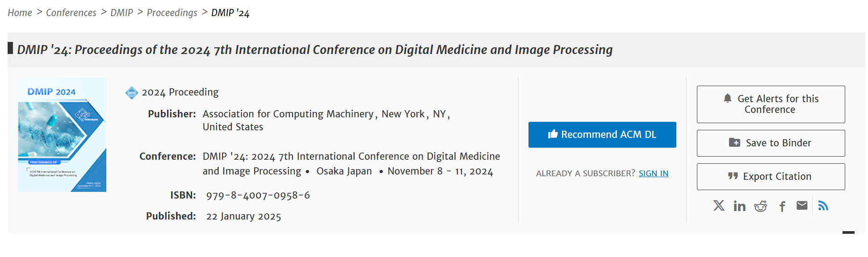868x257 pixels.
Task: Get Alerts for this Conference
Action: tap(771, 104)
